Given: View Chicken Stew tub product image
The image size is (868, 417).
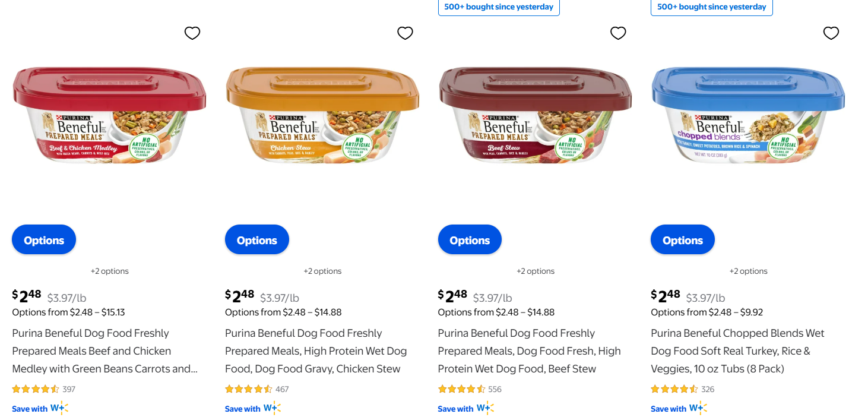Looking at the screenshot, I should click(x=322, y=115).
